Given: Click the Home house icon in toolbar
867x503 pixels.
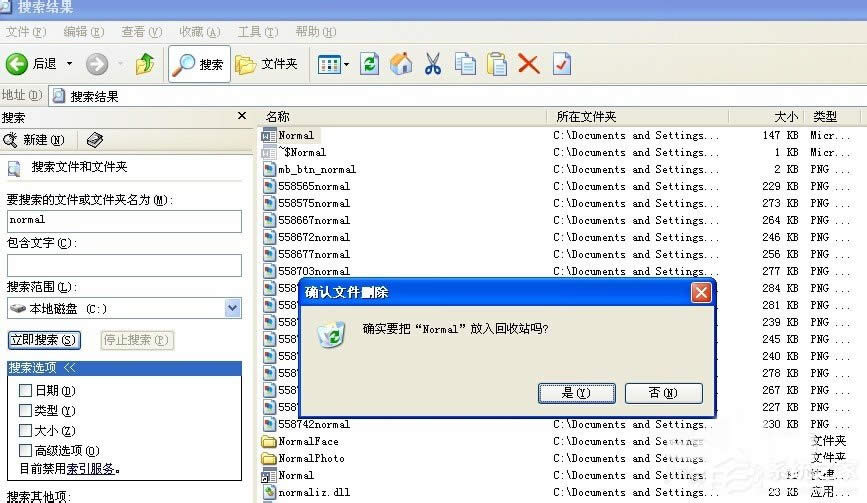Looking at the screenshot, I should coord(401,64).
